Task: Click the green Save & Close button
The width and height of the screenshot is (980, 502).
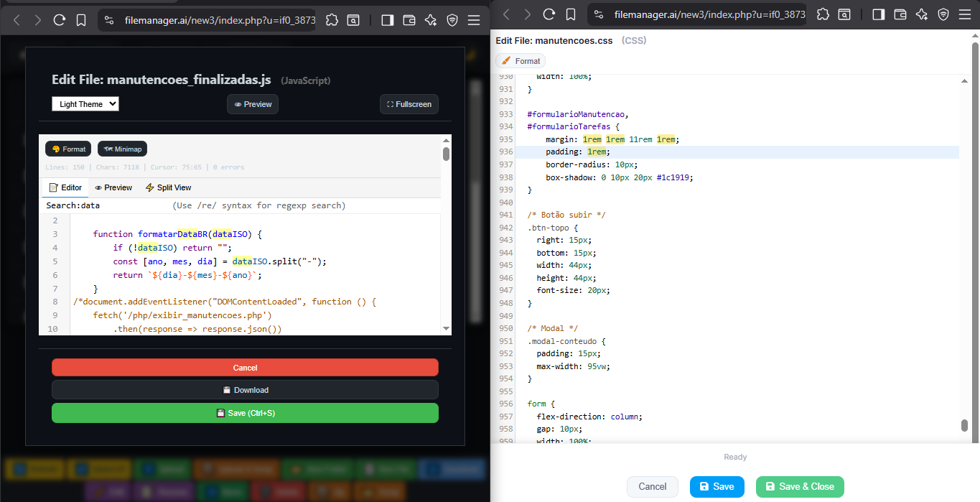Action: 800,486
